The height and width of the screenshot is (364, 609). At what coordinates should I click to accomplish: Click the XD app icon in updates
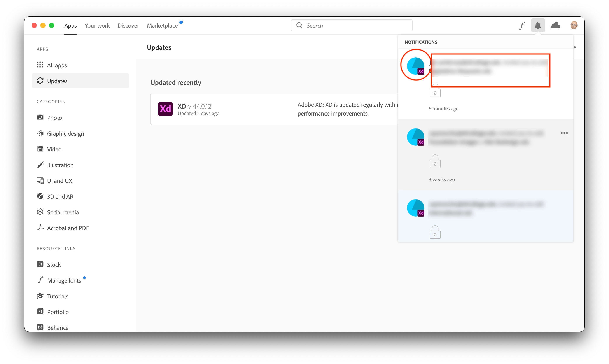point(165,109)
